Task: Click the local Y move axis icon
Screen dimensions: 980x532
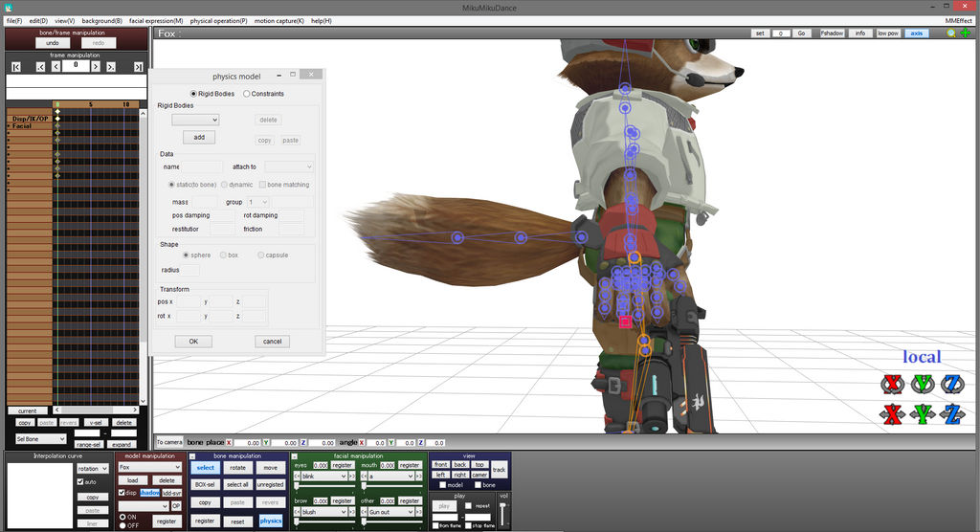Action: click(923, 414)
